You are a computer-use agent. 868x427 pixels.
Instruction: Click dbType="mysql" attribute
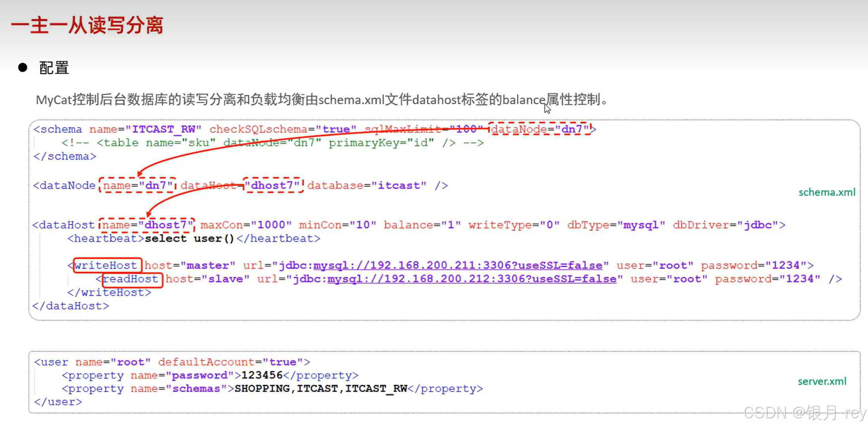616,225
